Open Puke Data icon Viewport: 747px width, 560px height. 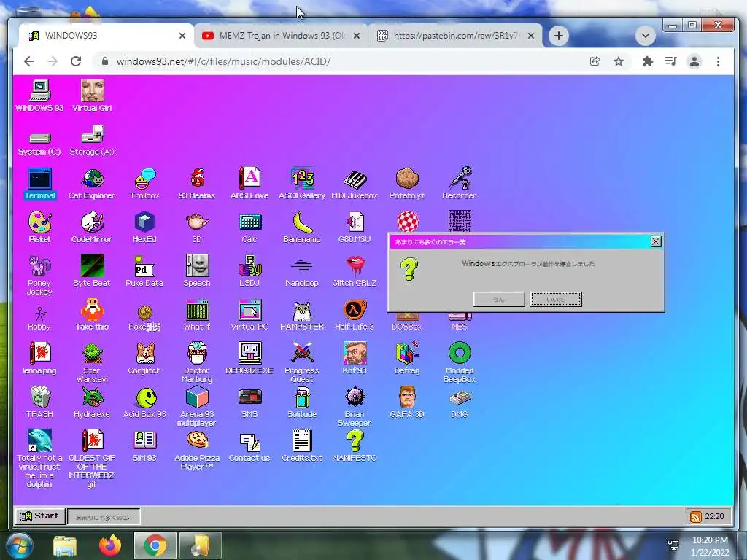coord(144,271)
